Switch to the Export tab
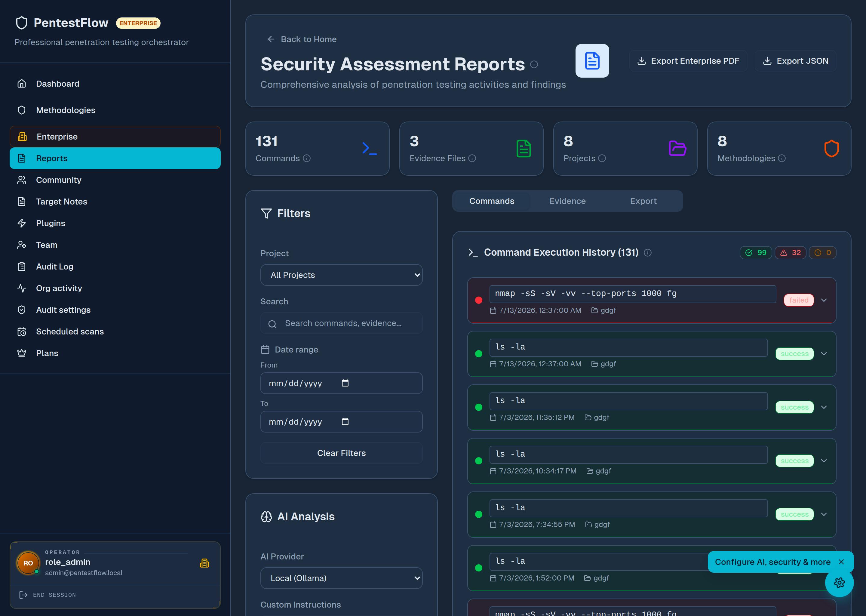This screenshot has width=866, height=616. coord(643,201)
